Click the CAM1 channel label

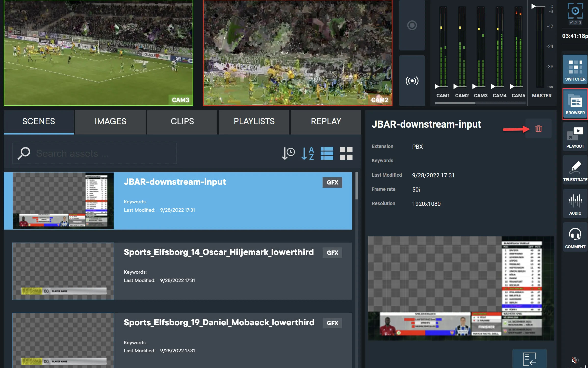pyautogui.click(x=443, y=96)
